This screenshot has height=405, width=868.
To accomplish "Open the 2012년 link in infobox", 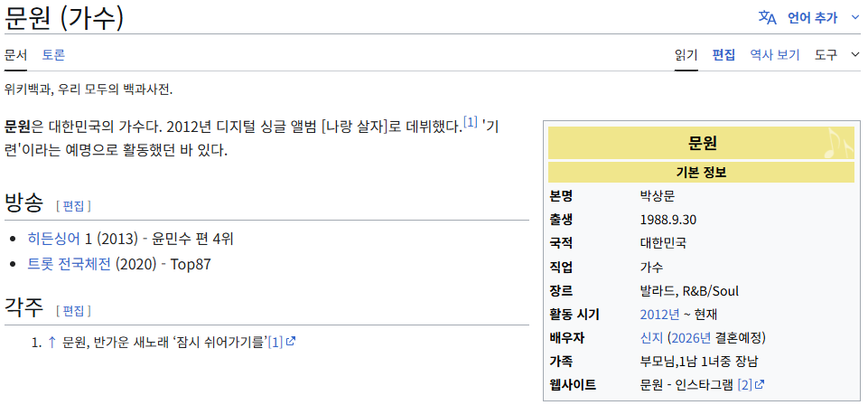I will coord(659,315).
